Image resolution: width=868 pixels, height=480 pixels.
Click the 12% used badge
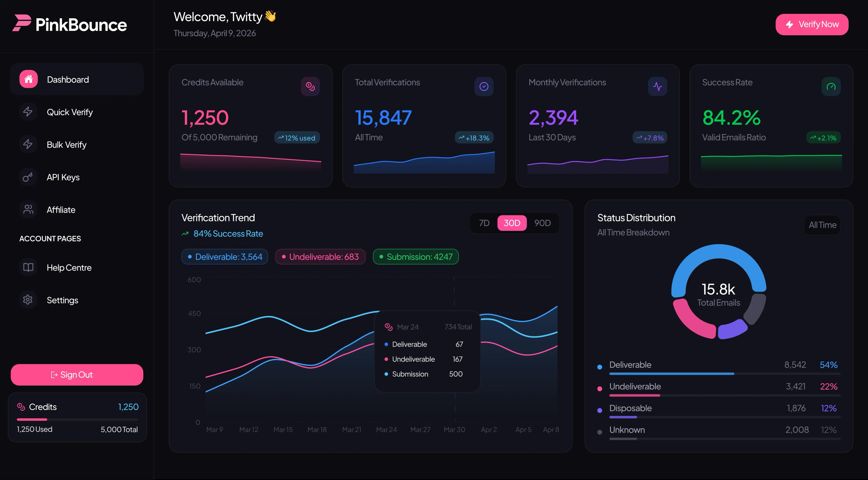(297, 137)
